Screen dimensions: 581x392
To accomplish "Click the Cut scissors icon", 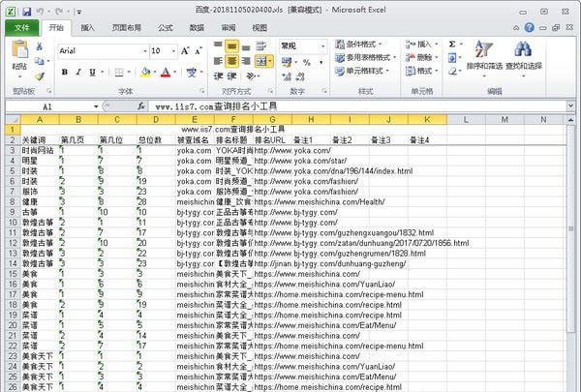I will tap(39, 45).
